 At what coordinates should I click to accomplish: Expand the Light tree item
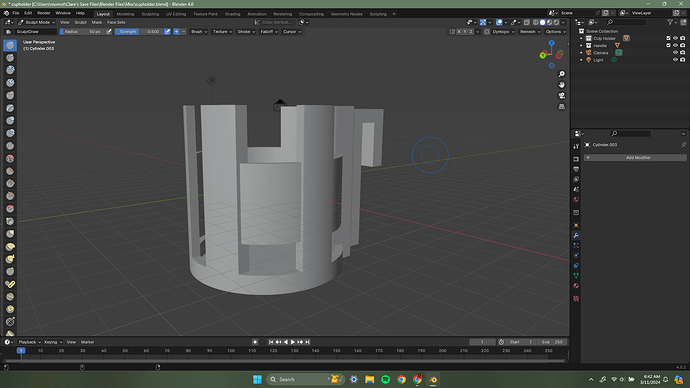[x=581, y=60]
